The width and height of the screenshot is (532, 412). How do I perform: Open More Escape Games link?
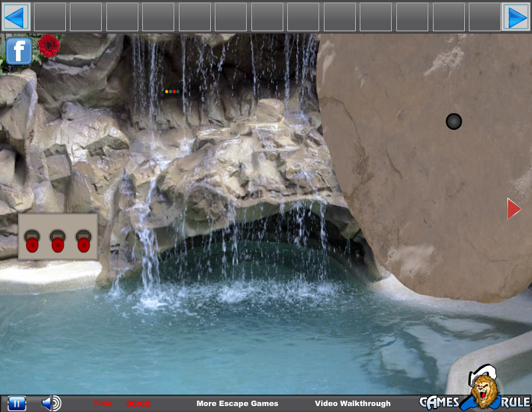pos(237,403)
